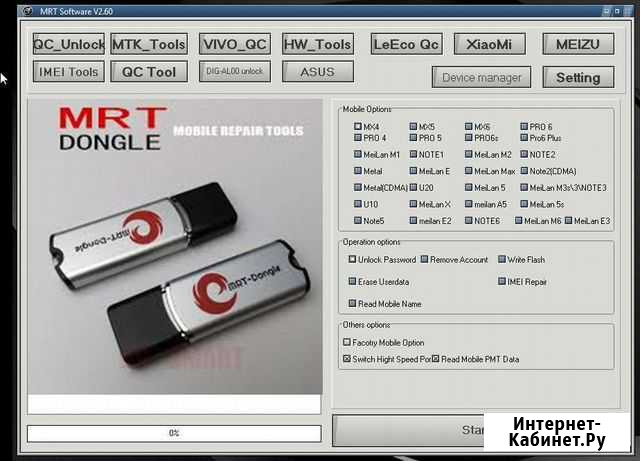This screenshot has width=640, height=461.
Task: Select the MeiLan M2 checkbox
Action: coord(469,154)
